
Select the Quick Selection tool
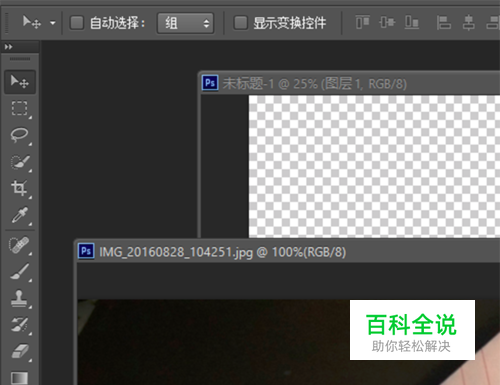pos(20,162)
